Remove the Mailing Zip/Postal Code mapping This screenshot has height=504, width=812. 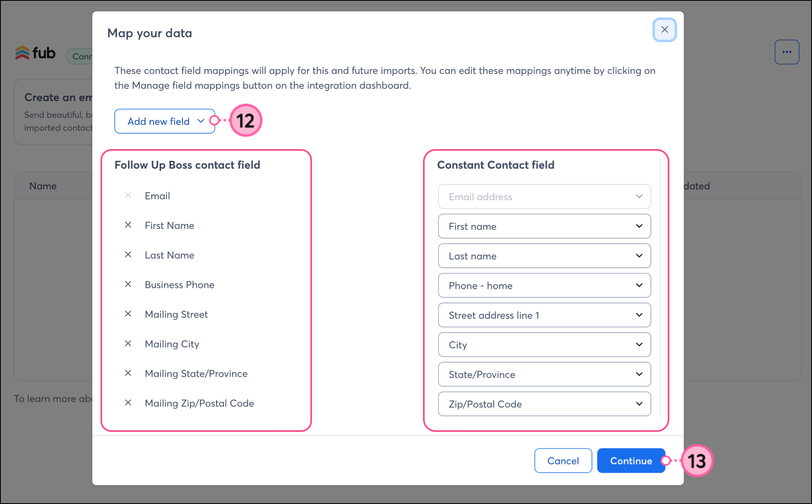click(128, 402)
